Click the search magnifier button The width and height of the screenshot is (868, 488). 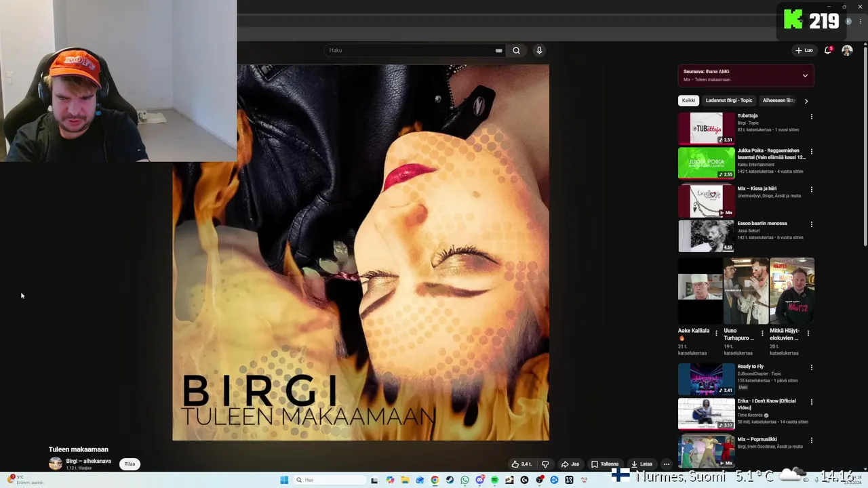(516, 50)
